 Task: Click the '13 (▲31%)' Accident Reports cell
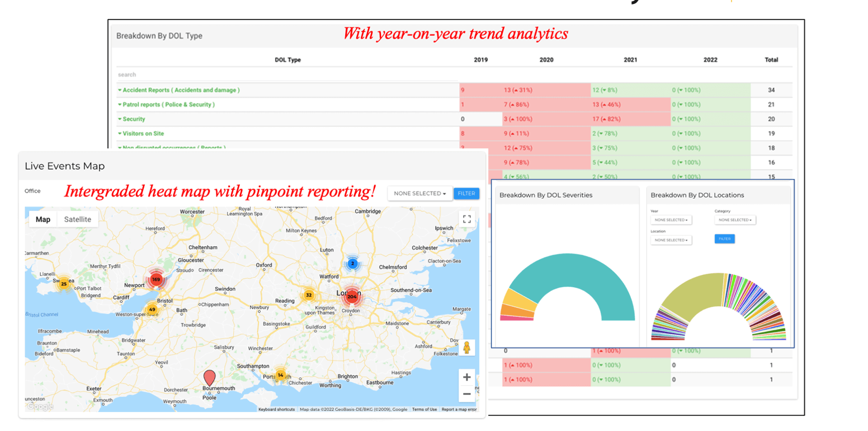546,90
